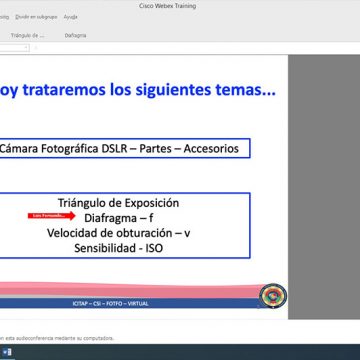Click the 'Triángulo de Exposición' line
The image size is (360, 360).
[118, 203]
